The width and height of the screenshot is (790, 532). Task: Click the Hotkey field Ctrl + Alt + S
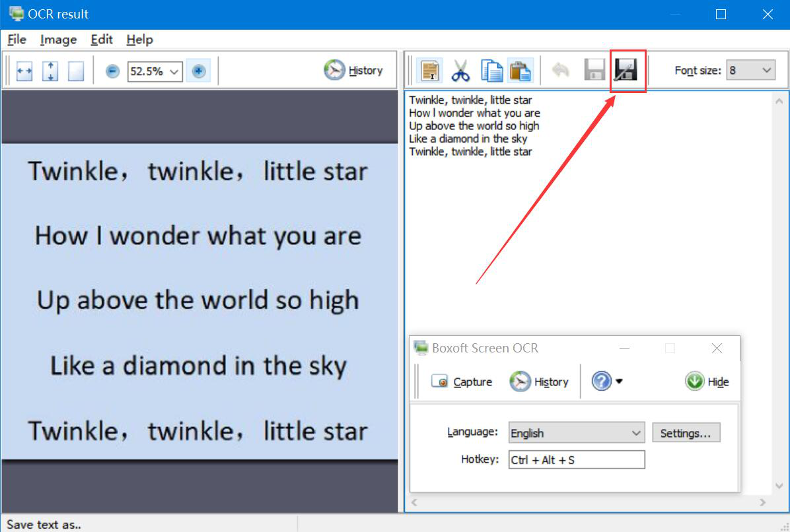[577, 459]
